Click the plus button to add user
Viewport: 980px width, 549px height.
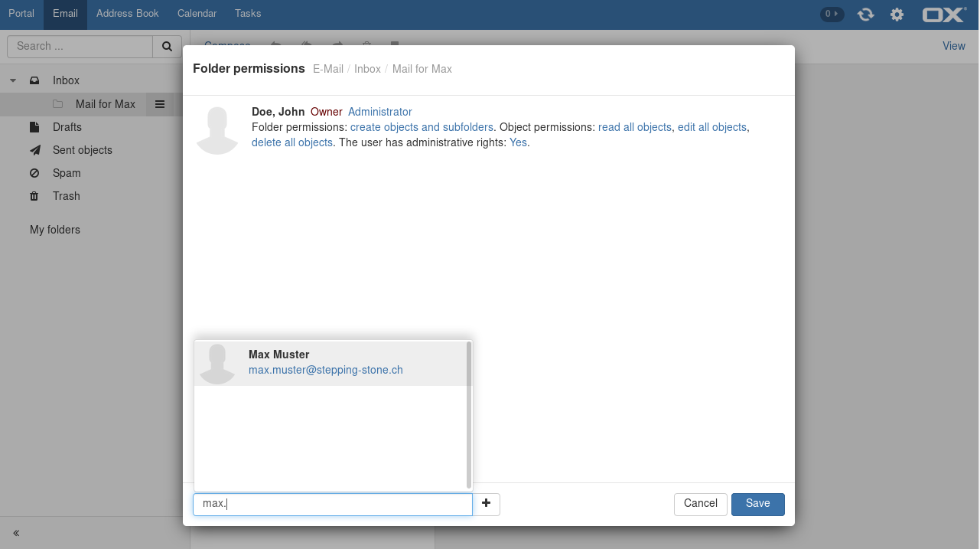click(486, 504)
